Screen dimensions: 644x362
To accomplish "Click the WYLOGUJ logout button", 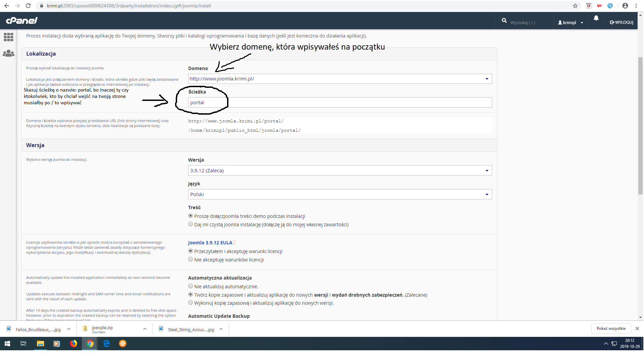I will (x=622, y=22).
